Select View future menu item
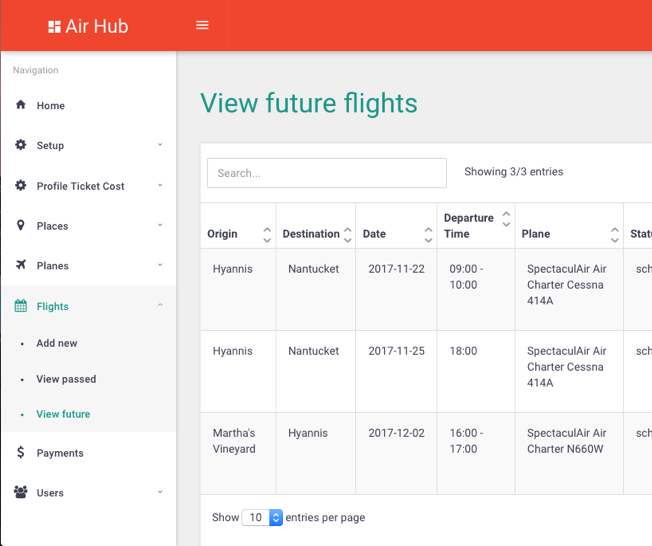 (63, 414)
